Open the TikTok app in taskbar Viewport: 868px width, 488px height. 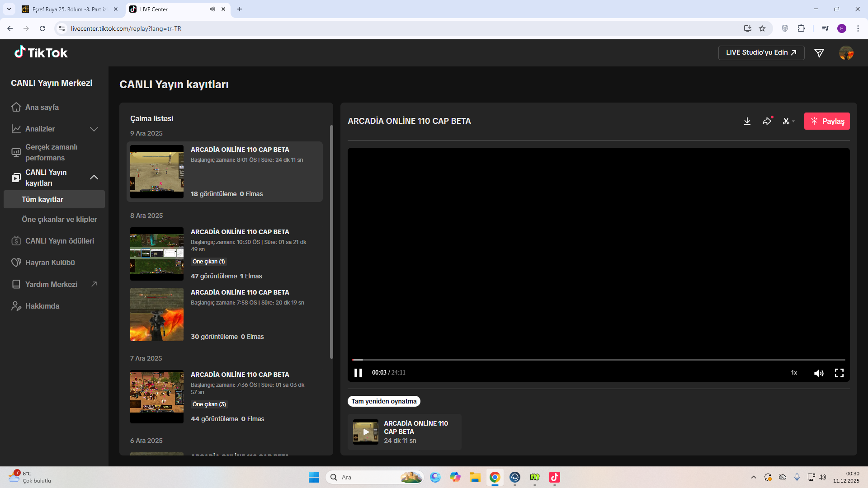[555, 477]
